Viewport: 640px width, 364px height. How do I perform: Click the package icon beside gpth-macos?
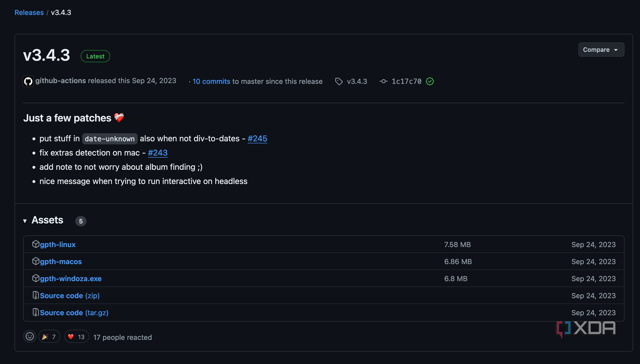36,261
